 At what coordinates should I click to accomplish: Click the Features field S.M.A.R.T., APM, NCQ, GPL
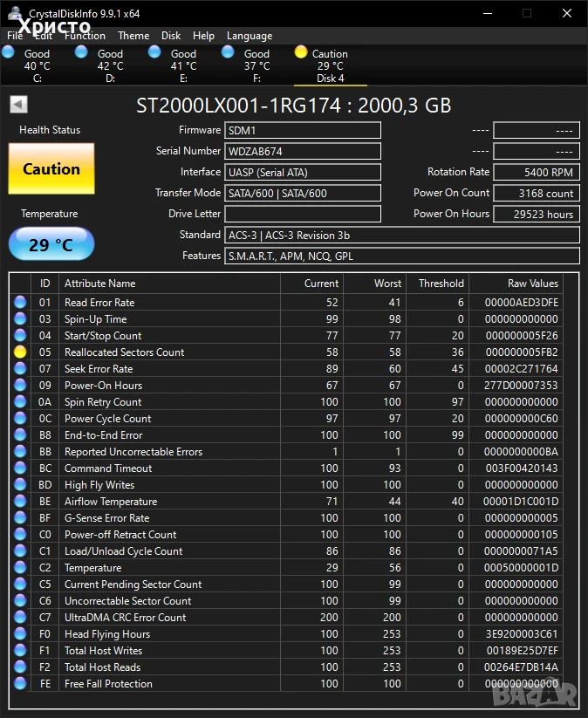click(x=402, y=256)
